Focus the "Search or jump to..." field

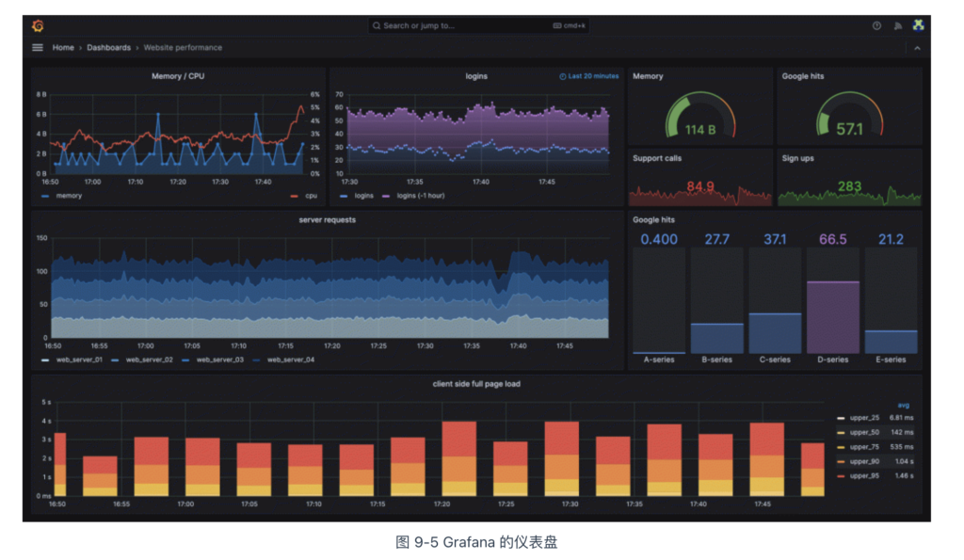[478, 25]
